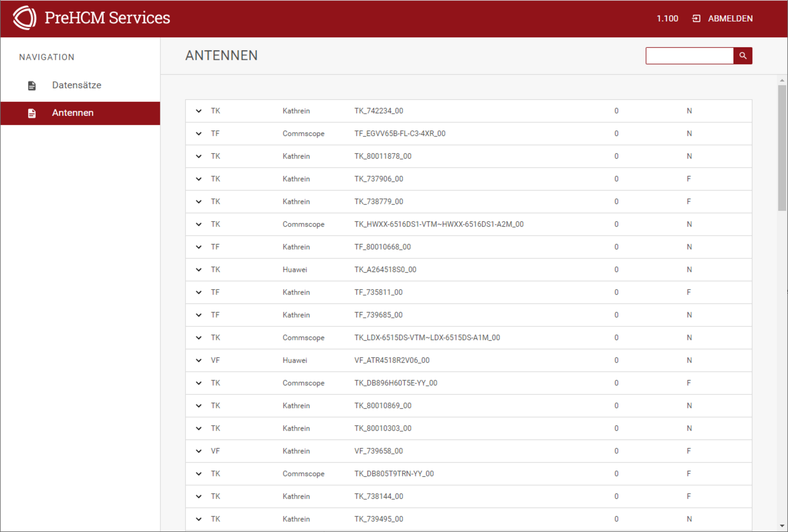Click Huawei in the VF_ATR4518R2V06_00 row
Viewport: 788px width, 532px height.
point(295,361)
